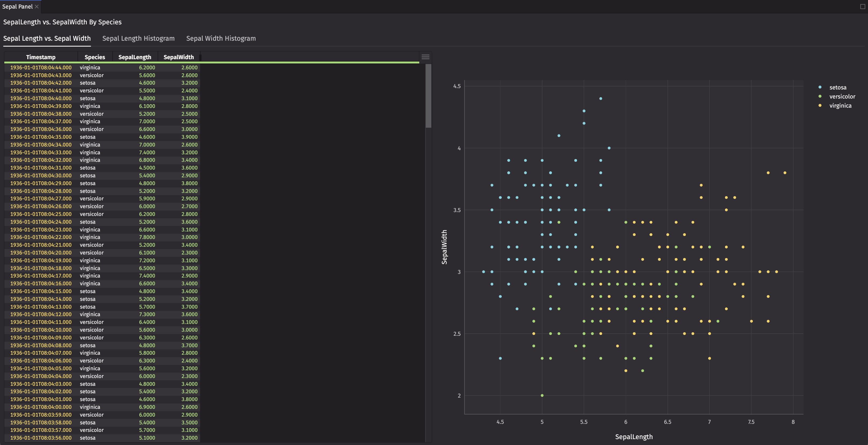
Task: Select the Sepal Length vs. Sepal Width tab
Action: tap(47, 38)
